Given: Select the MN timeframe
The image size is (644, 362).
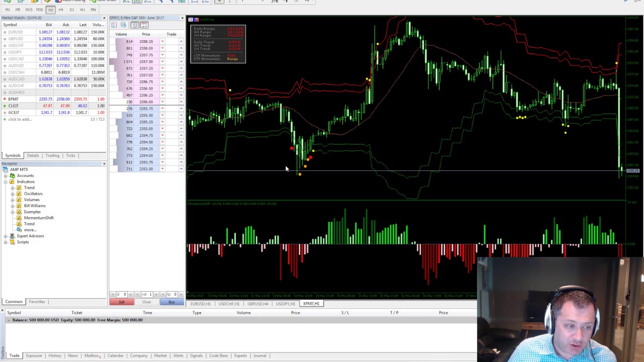Looking at the screenshot, I should [93, 10].
